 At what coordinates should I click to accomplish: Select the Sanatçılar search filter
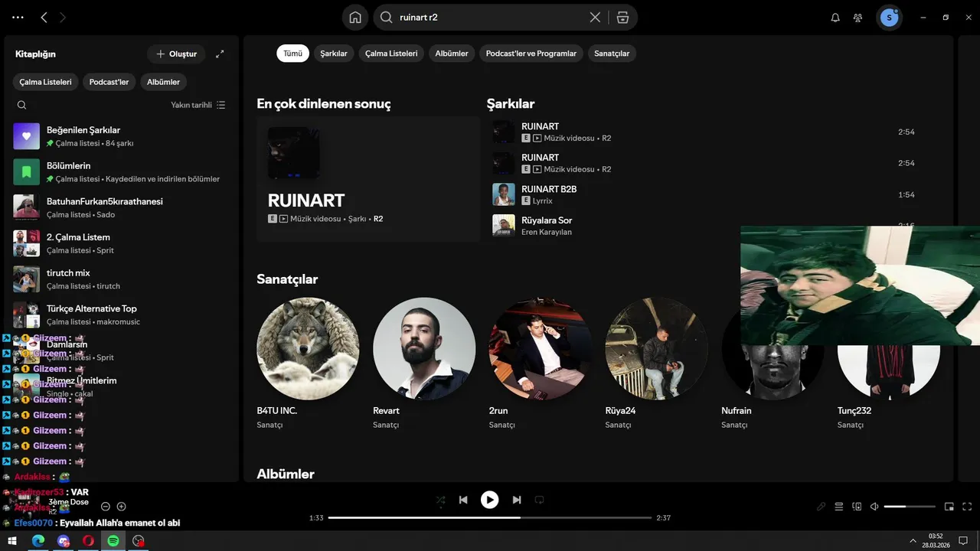coord(612,54)
